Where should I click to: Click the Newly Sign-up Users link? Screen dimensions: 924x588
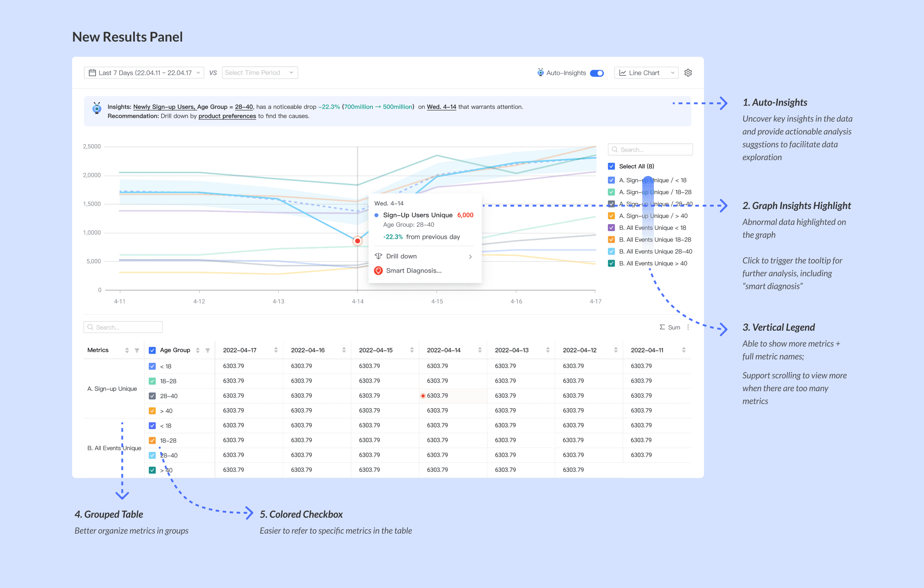point(164,107)
